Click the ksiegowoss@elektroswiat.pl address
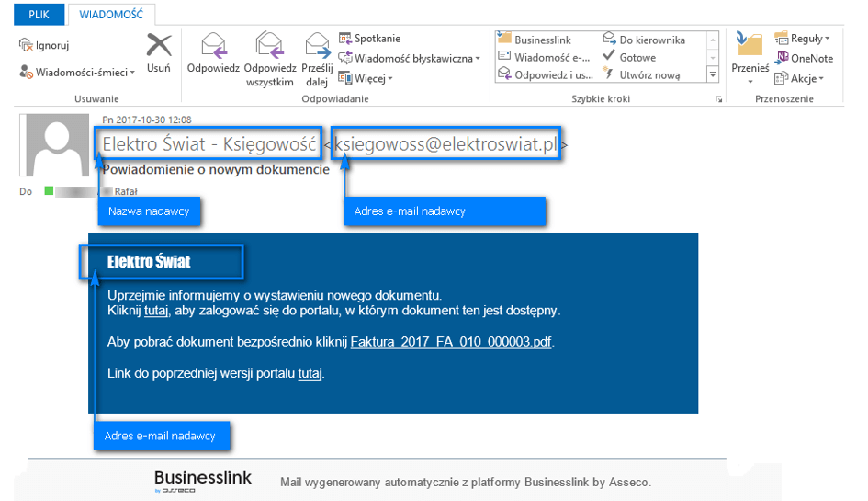The width and height of the screenshot is (868, 501). coord(445,144)
